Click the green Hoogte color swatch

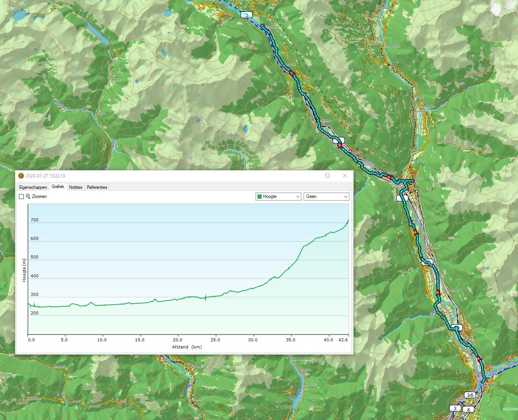[x=259, y=196]
